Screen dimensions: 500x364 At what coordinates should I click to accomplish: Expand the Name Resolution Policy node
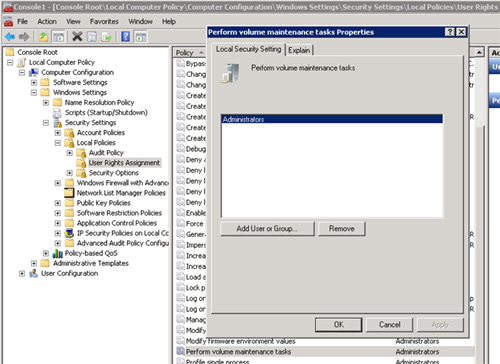(46, 102)
